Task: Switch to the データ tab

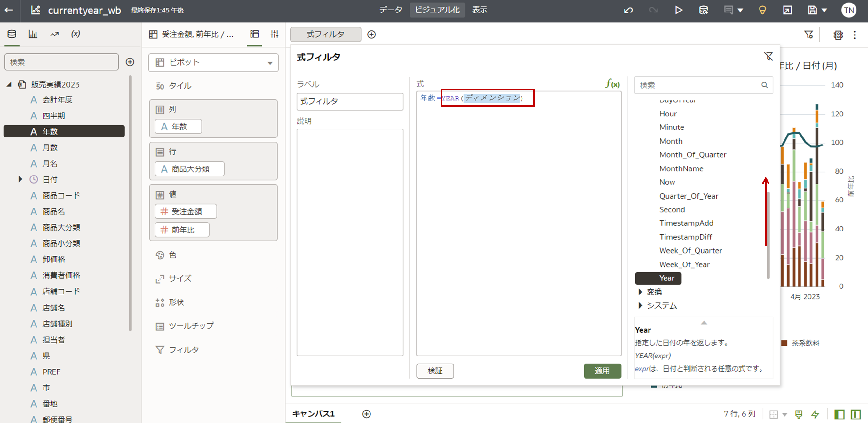Action: [391, 10]
